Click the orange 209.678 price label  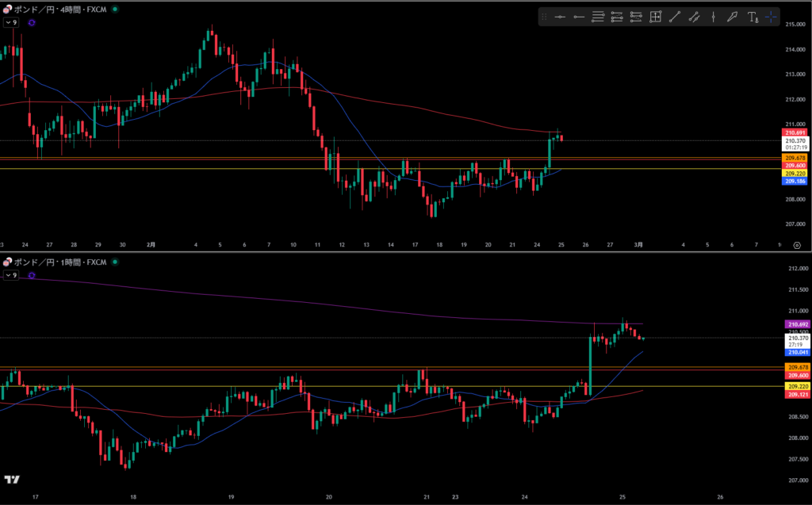pyautogui.click(x=795, y=158)
